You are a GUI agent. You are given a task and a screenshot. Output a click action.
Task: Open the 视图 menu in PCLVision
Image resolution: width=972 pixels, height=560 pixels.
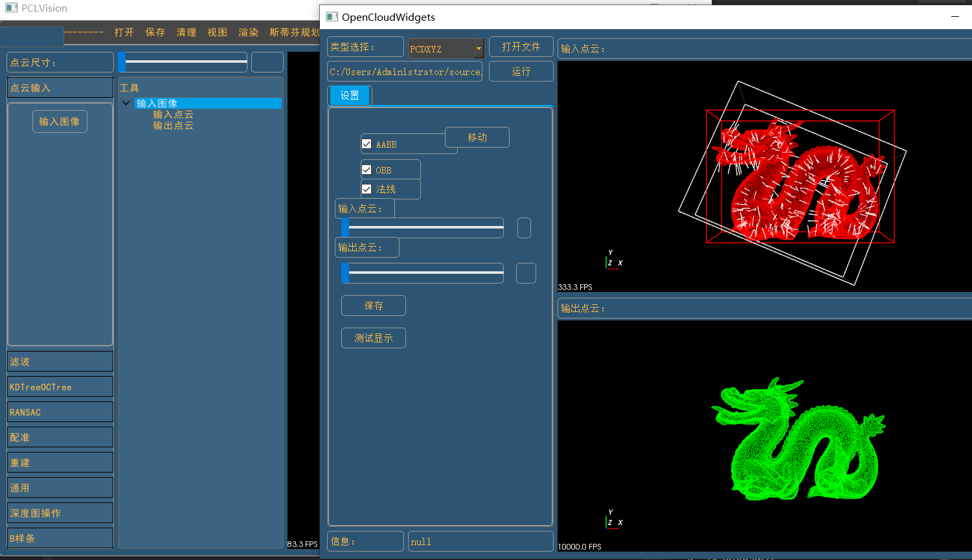click(x=217, y=32)
